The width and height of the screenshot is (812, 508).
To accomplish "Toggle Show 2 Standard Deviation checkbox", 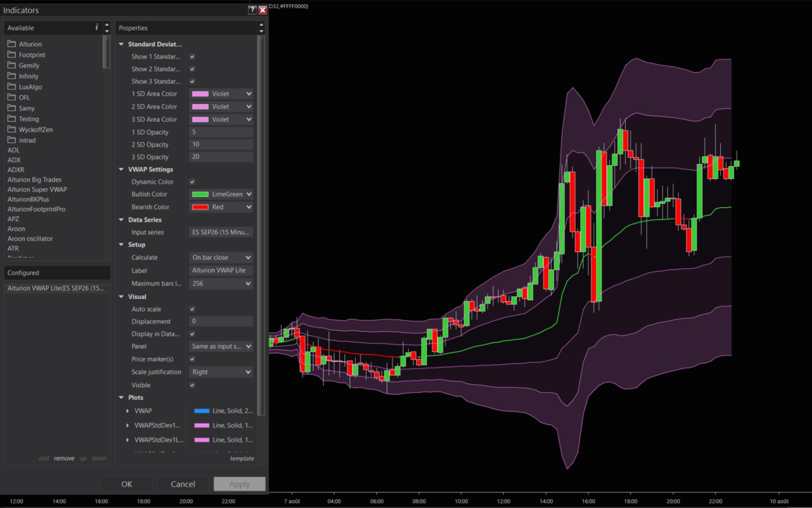I will tap(192, 69).
